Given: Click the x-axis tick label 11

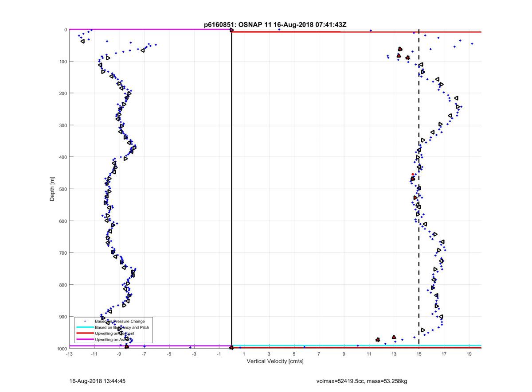Looking at the screenshot, I should pyautogui.click(x=369, y=354).
